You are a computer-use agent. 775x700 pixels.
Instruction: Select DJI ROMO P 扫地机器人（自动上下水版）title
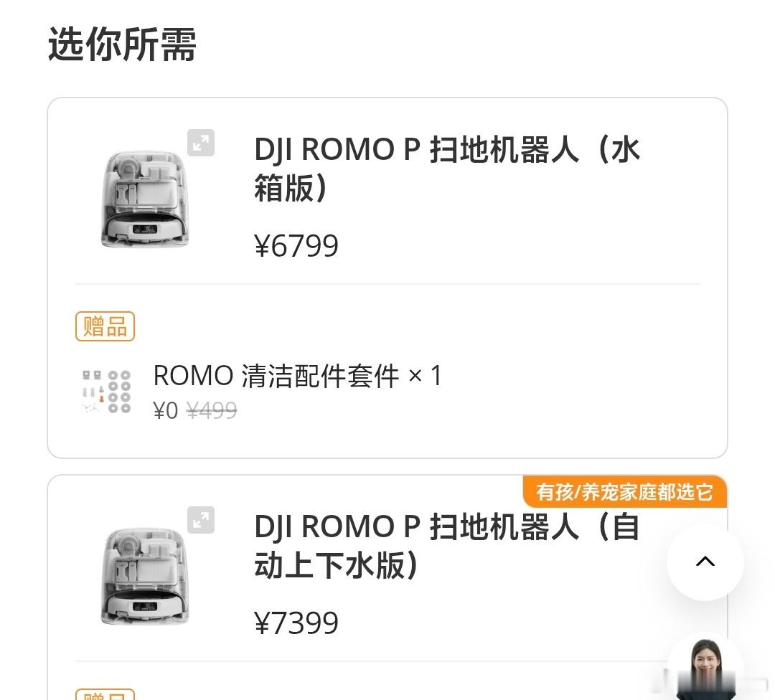coord(447,545)
